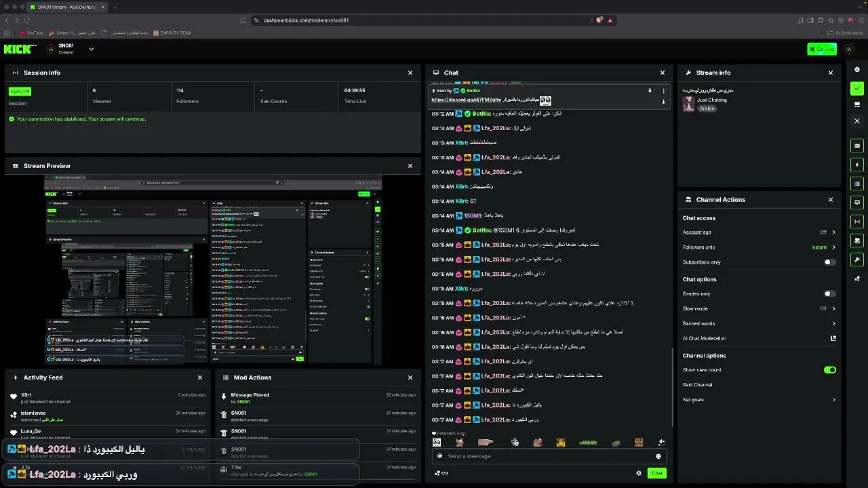Open AI Chat Moderation external link
868x488 pixels.
click(833, 338)
